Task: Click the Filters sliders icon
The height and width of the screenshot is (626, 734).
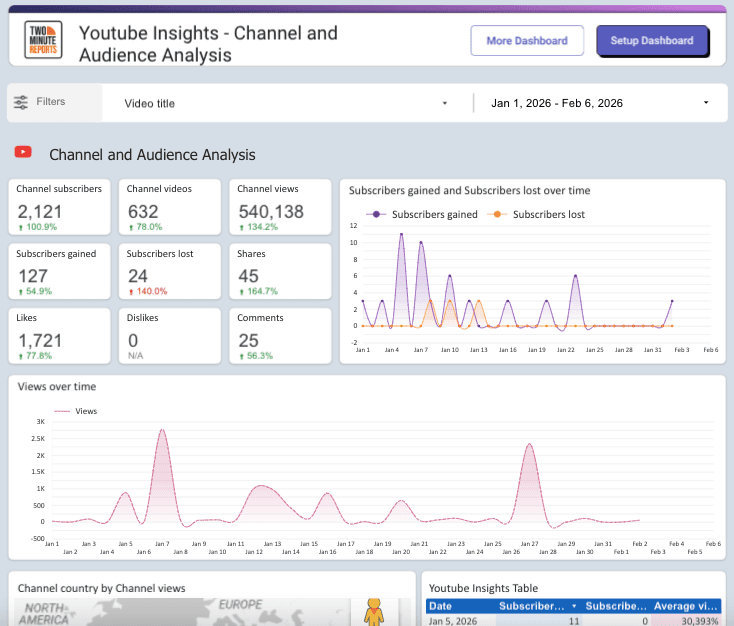Action: [21, 102]
